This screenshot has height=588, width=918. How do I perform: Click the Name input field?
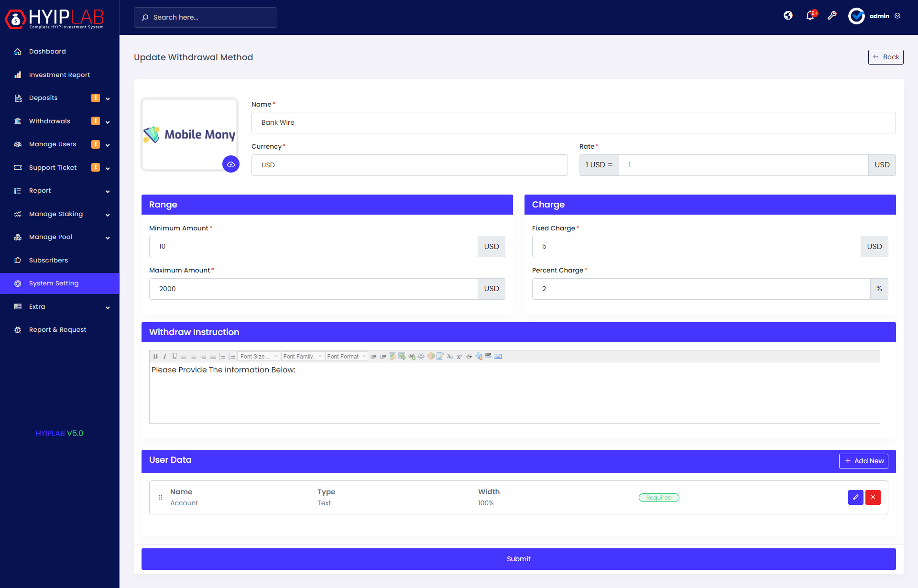click(x=573, y=122)
